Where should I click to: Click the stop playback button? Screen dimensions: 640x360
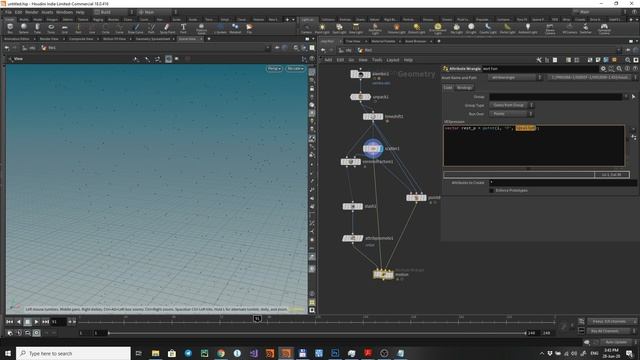coord(27,322)
